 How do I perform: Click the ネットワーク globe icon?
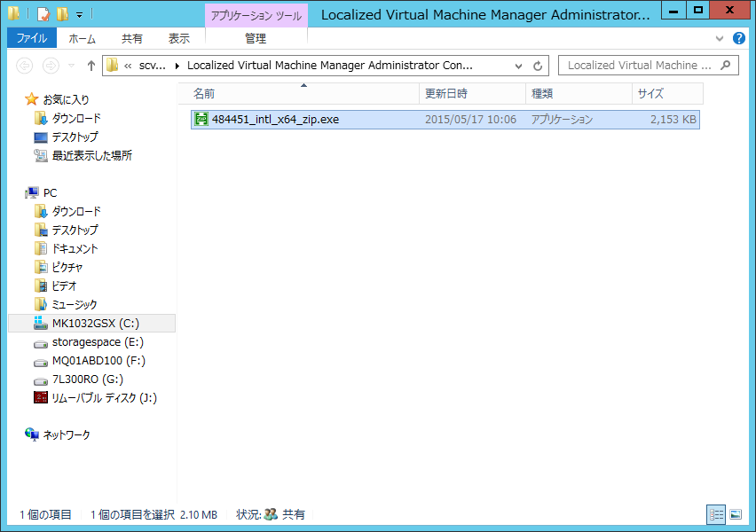tap(32, 434)
